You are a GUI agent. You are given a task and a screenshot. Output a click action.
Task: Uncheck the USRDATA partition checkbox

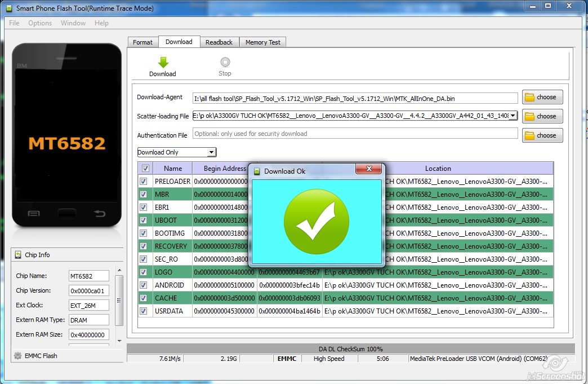pos(143,311)
